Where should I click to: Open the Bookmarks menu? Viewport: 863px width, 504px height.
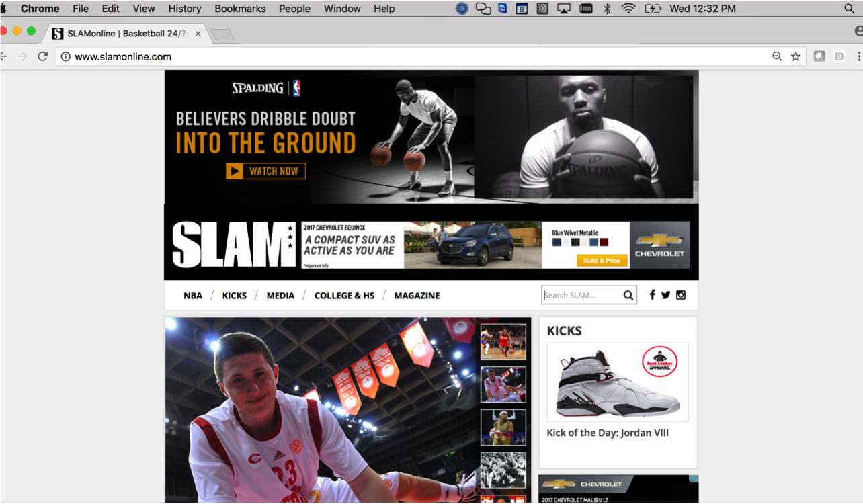240,9
